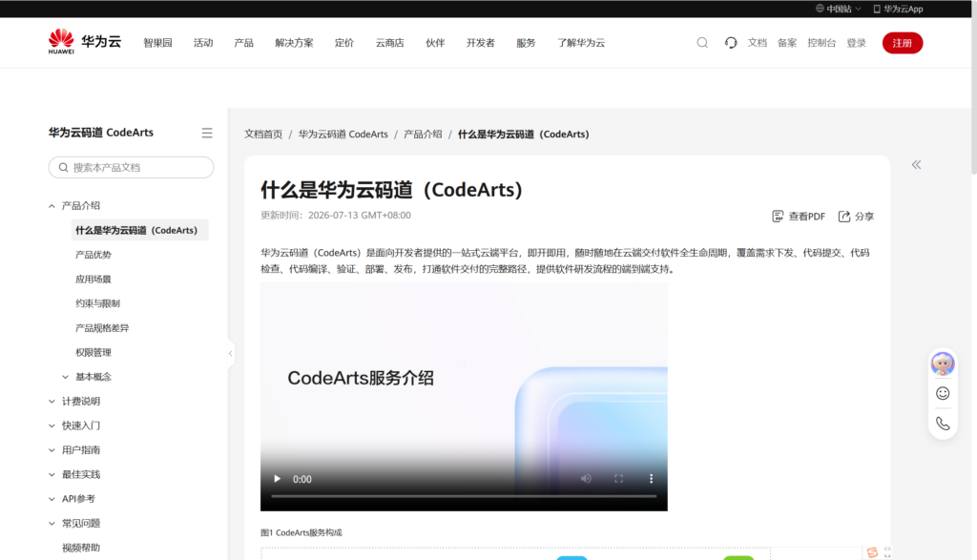The height and width of the screenshot is (560, 977).
Task: Click the 分享 share icon
Action: point(844,217)
